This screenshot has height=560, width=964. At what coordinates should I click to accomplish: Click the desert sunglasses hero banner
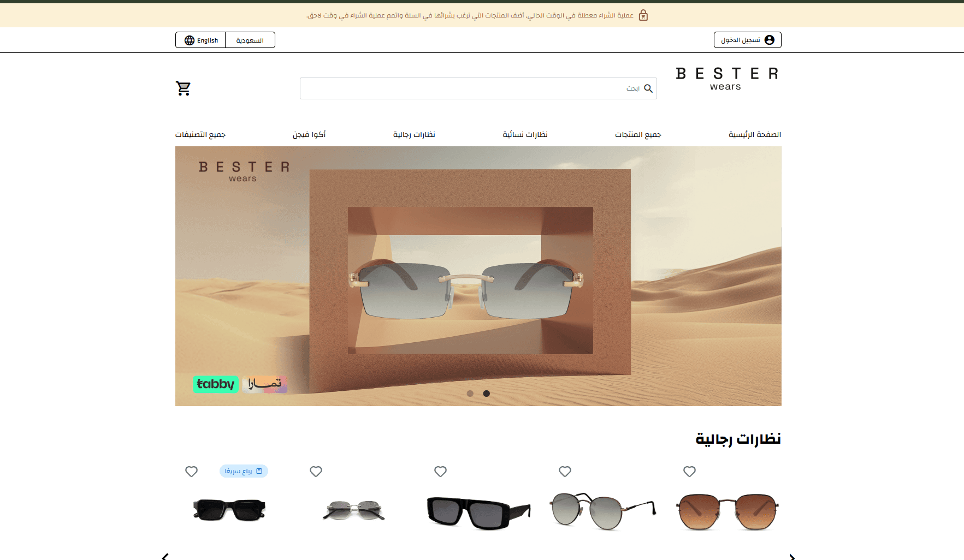coord(478,276)
